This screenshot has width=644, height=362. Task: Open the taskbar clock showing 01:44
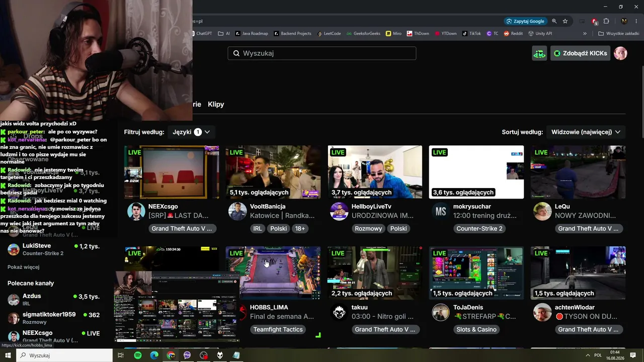[x=615, y=355]
